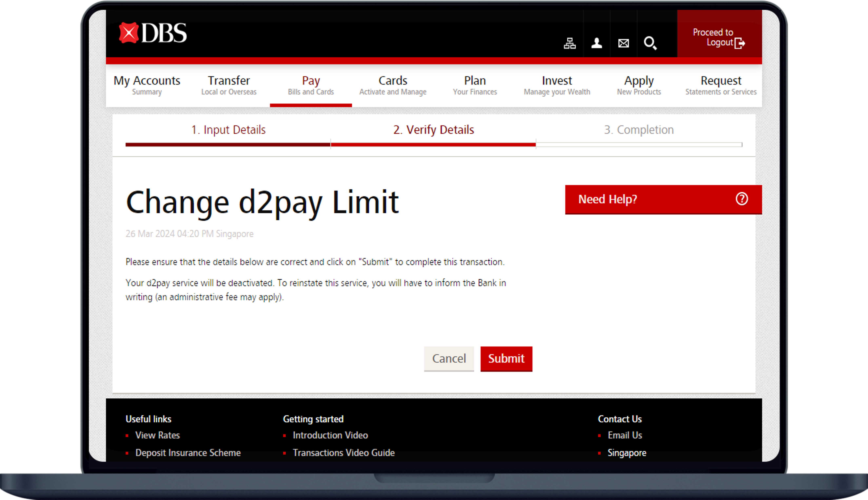Click the 26 Mar 2024 timestamp text
This screenshot has width=868, height=500.
click(190, 234)
